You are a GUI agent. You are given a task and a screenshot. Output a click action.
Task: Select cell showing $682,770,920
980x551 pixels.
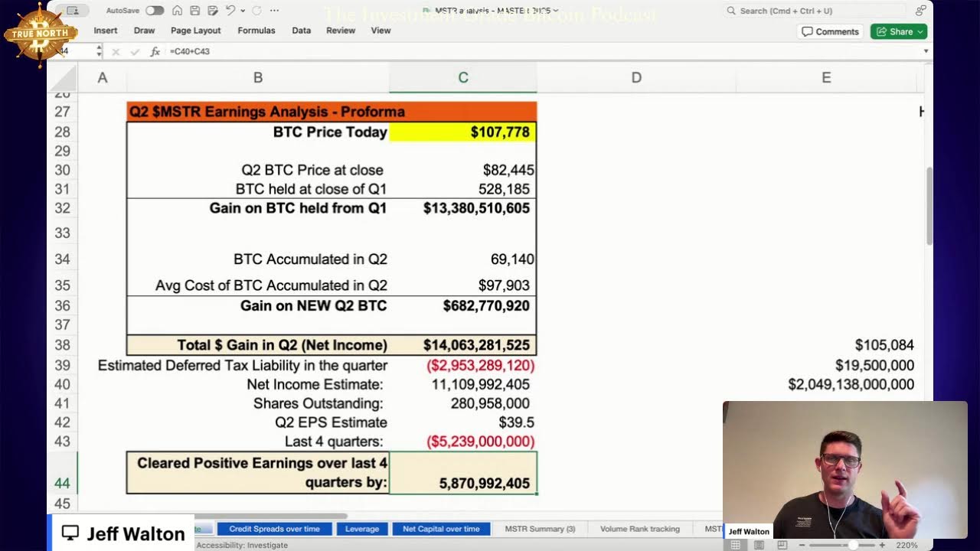click(463, 305)
